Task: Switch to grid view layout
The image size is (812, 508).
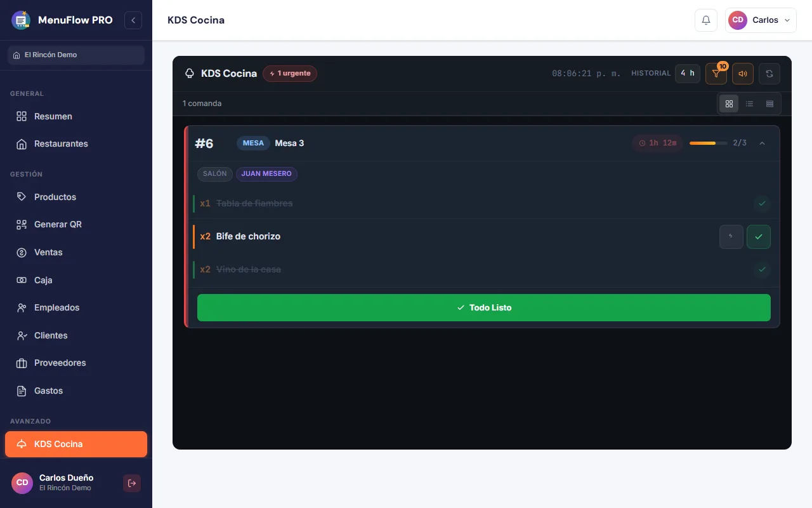Action: (x=729, y=104)
